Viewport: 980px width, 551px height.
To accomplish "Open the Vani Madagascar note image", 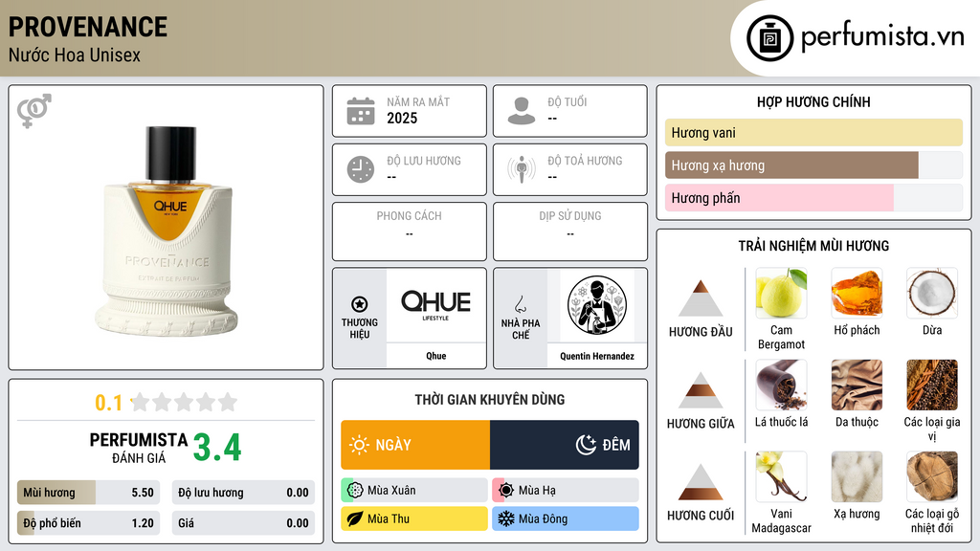I will tap(781, 476).
